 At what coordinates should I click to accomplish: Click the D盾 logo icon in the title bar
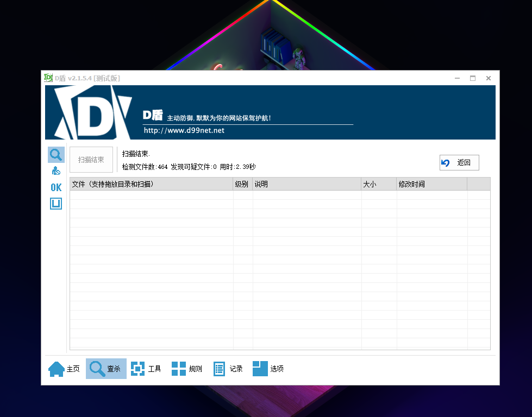(48, 78)
